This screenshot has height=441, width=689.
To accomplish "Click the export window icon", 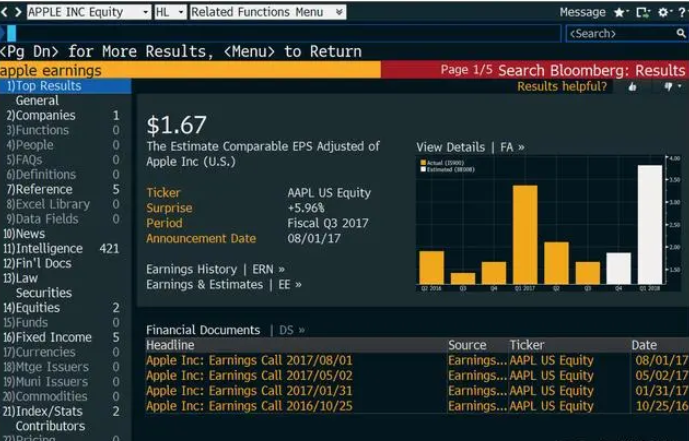I will pyautogui.click(x=643, y=12).
